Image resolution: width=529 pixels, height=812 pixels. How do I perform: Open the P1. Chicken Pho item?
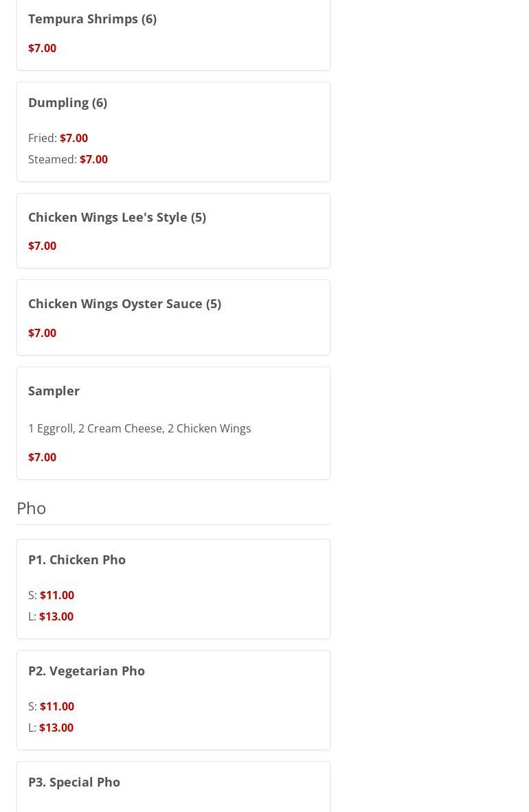point(77,559)
